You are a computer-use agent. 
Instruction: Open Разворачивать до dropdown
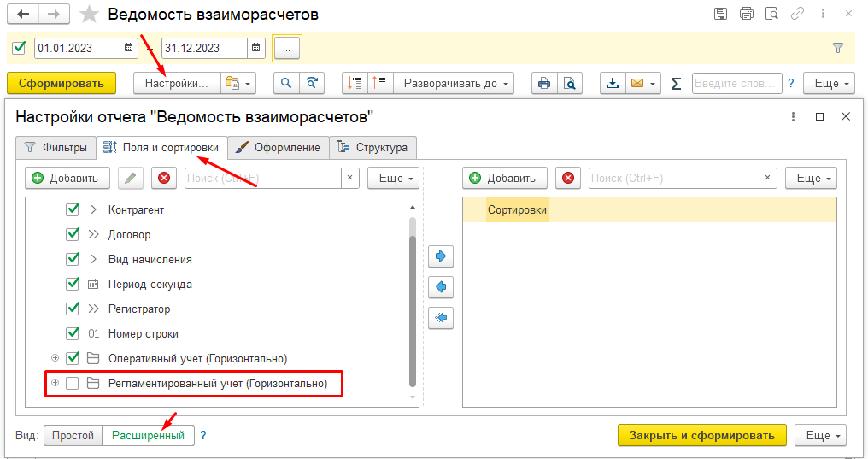pos(454,83)
